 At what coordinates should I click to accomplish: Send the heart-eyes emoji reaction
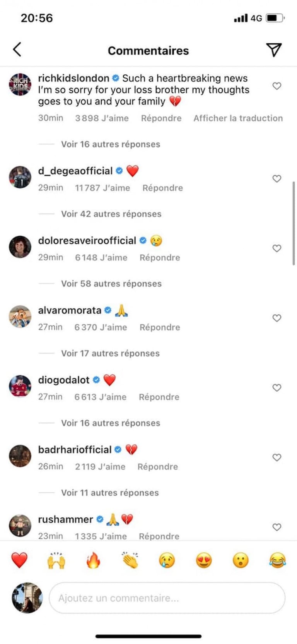pyautogui.click(x=204, y=560)
